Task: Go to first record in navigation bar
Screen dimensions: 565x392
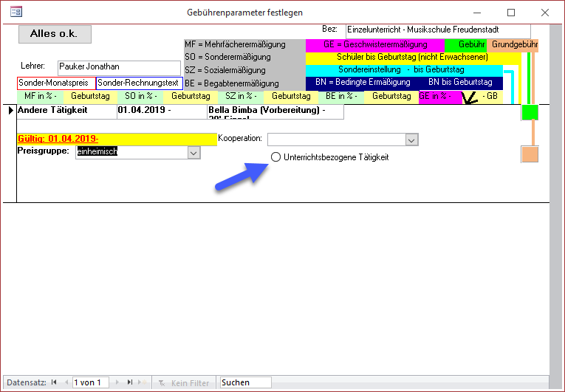Action: pos(55,382)
